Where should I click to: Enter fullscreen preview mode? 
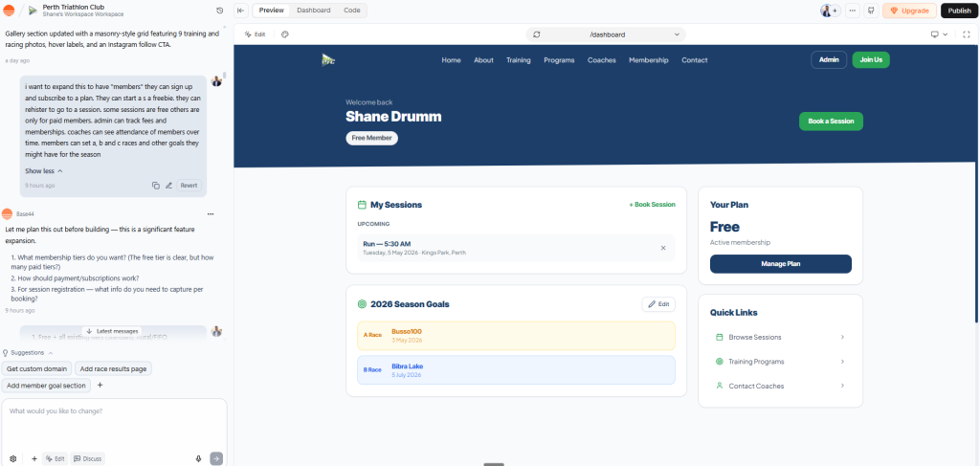click(x=967, y=34)
